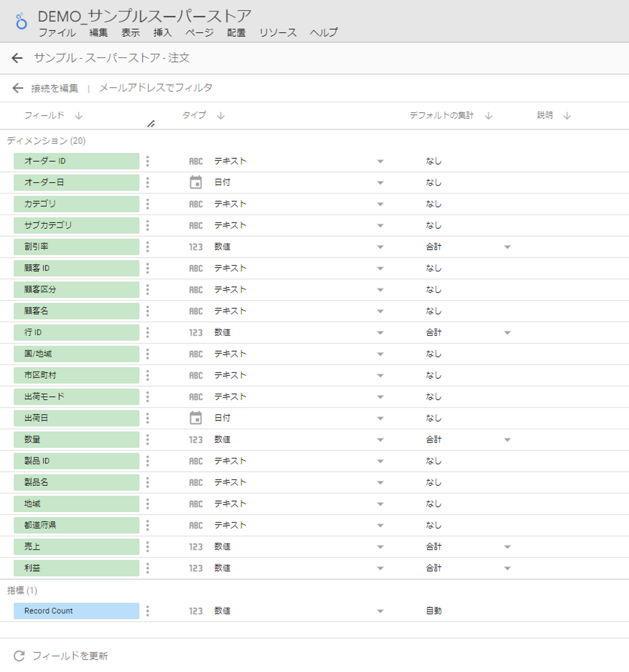Sort by デフォルトの集計 column arrow
The width and height of the screenshot is (629, 672).
click(488, 116)
